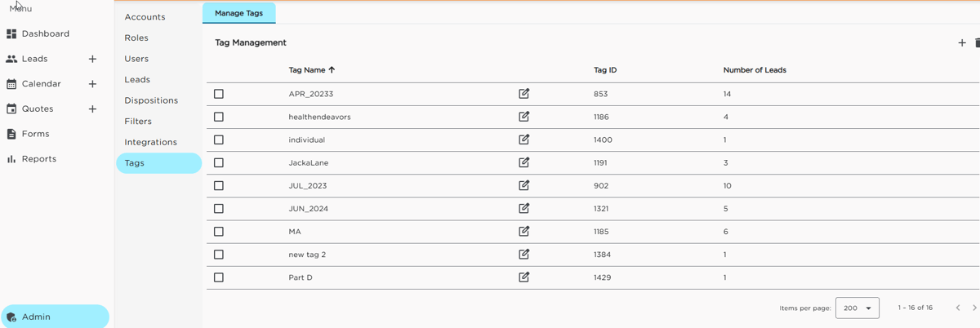Edit the JUL_2023 tag
The image size is (980, 328).
click(x=524, y=185)
